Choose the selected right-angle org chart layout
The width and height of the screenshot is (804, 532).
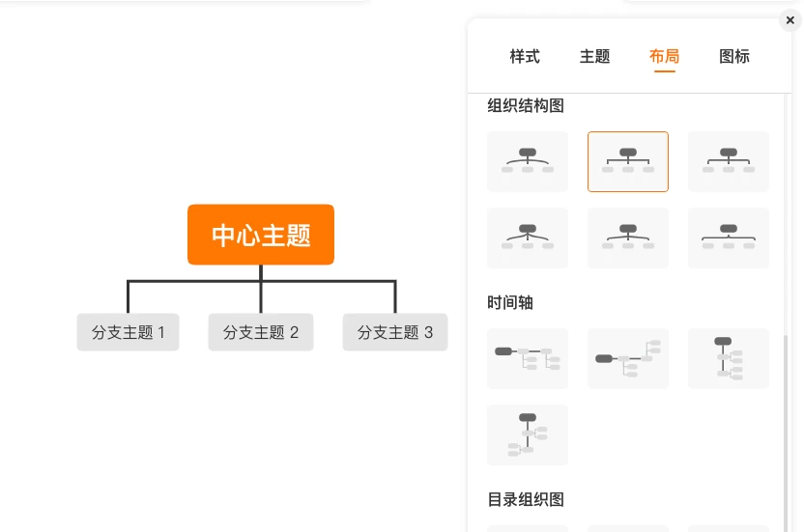tap(628, 161)
